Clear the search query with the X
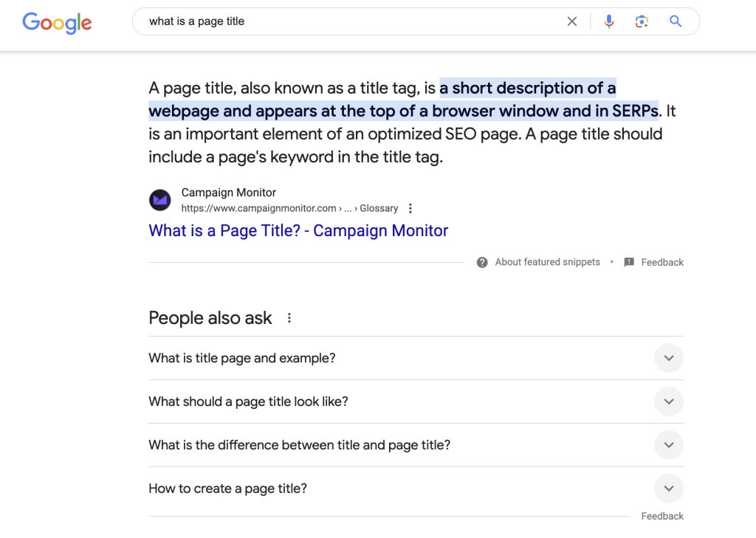Screen dimensions: 756x538 572,21
